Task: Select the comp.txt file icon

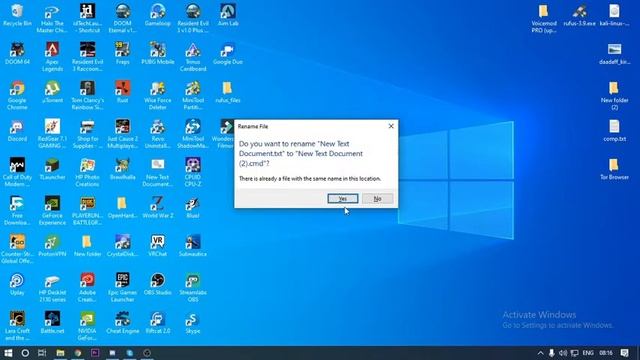Action: [x=614, y=131]
